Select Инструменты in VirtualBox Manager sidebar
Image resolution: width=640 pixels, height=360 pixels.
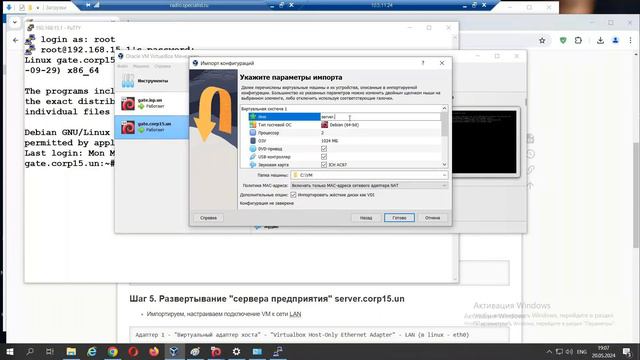[x=152, y=81]
